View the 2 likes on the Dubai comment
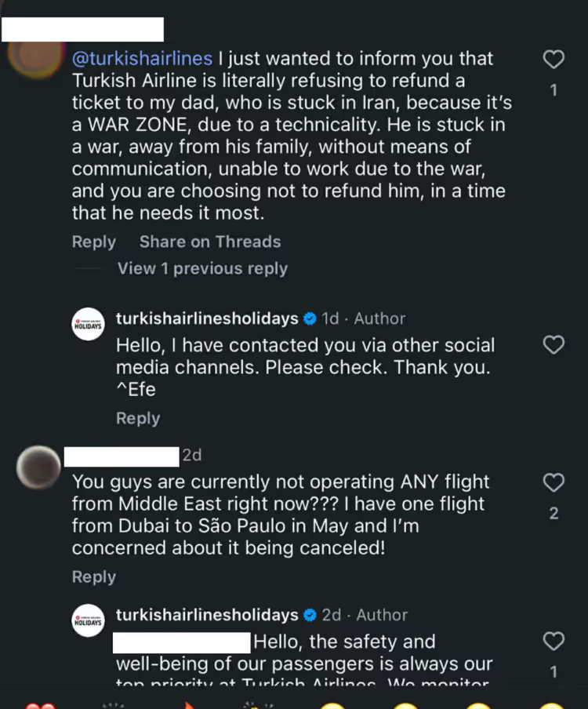 [x=554, y=514]
